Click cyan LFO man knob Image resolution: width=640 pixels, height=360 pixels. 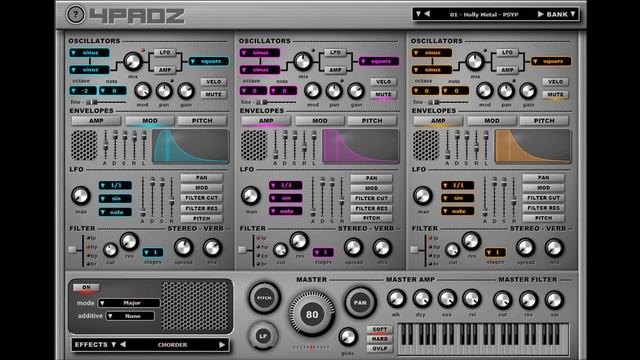[81, 196]
